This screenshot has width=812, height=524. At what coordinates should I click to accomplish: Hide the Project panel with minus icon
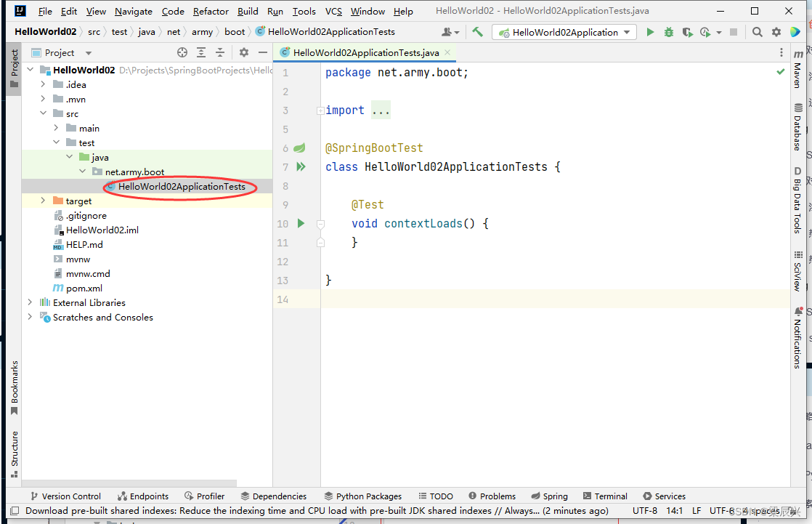pyautogui.click(x=262, y=52)
